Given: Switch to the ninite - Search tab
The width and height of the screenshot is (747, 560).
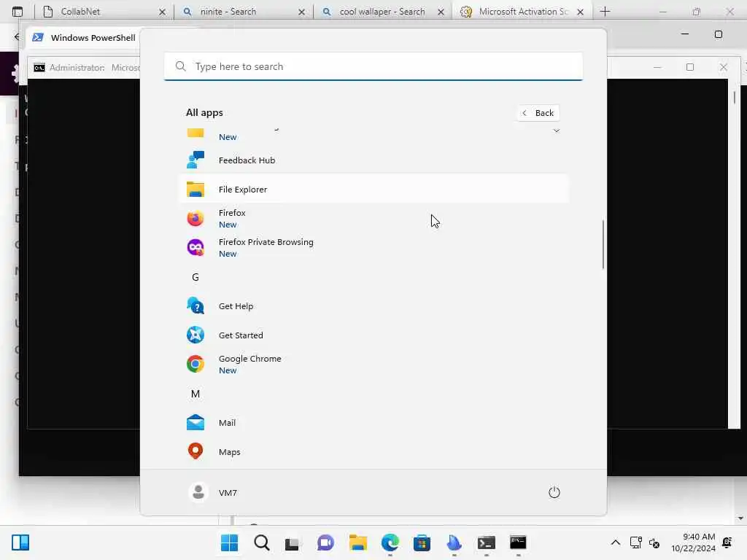Looking at the screenshot, I should [243, 12].
